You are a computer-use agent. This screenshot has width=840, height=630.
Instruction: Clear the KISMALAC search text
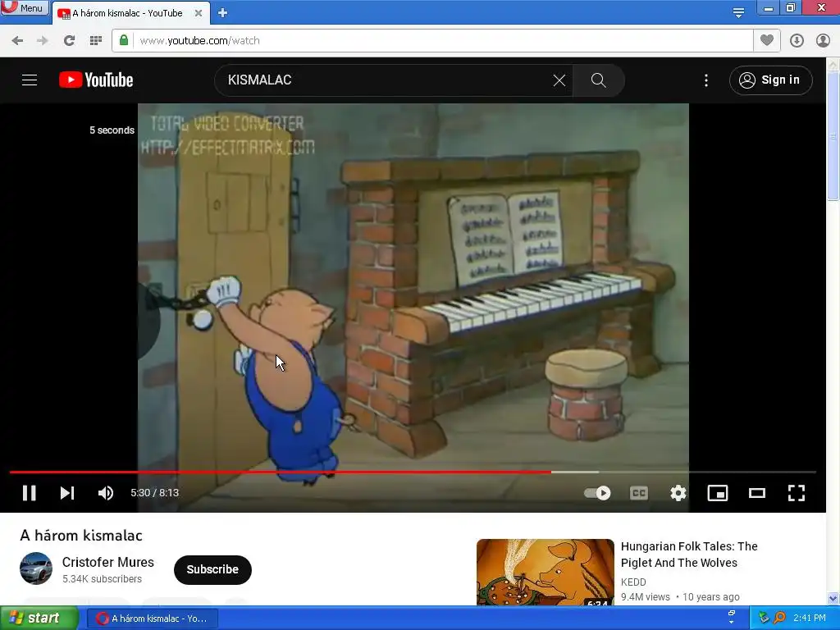point(559,80)
